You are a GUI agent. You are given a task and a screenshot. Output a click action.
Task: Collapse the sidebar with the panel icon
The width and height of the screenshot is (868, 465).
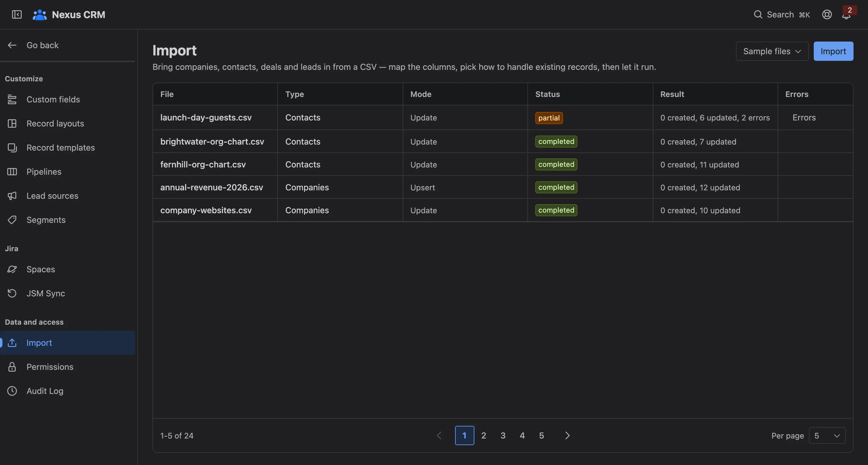click(x=17, y=14)
